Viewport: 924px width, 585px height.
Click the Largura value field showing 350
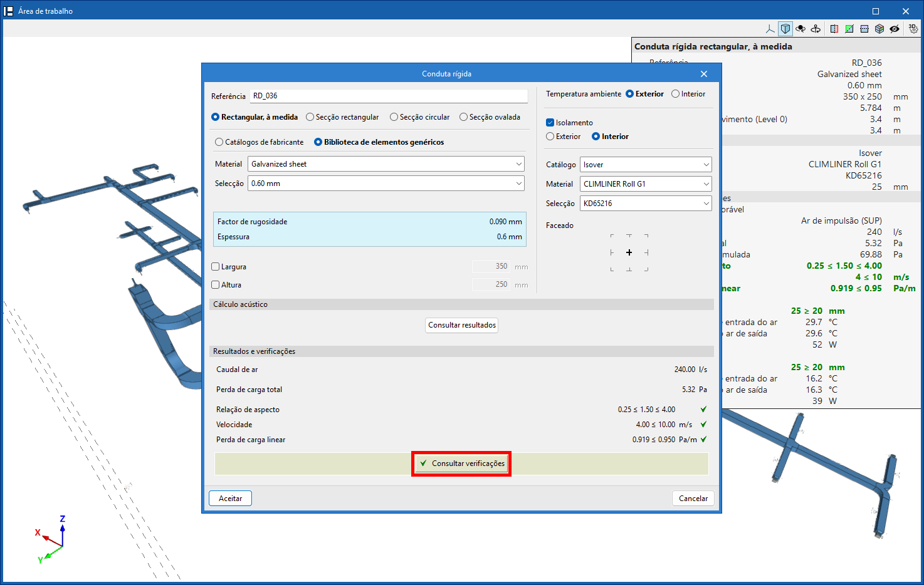click(491, 266)
